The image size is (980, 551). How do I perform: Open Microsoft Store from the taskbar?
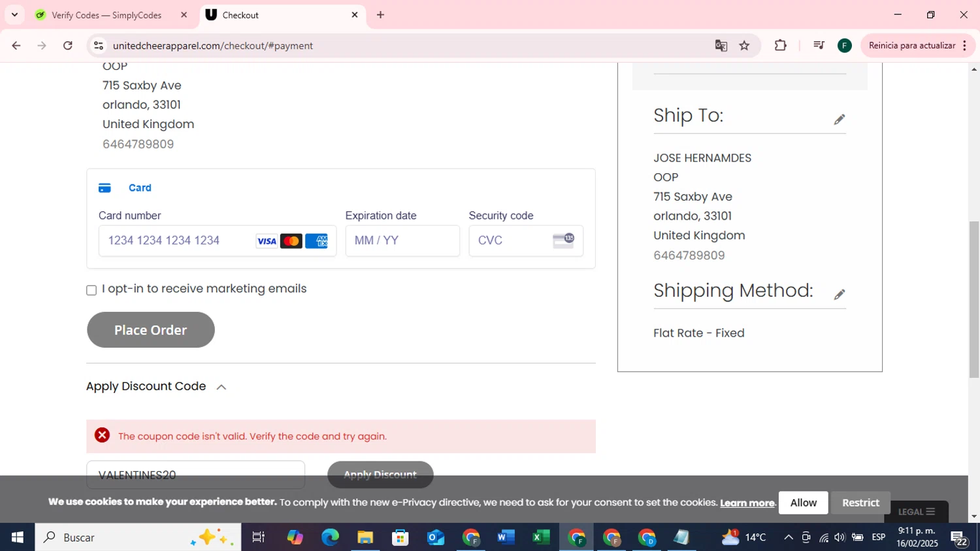[400, 537]
